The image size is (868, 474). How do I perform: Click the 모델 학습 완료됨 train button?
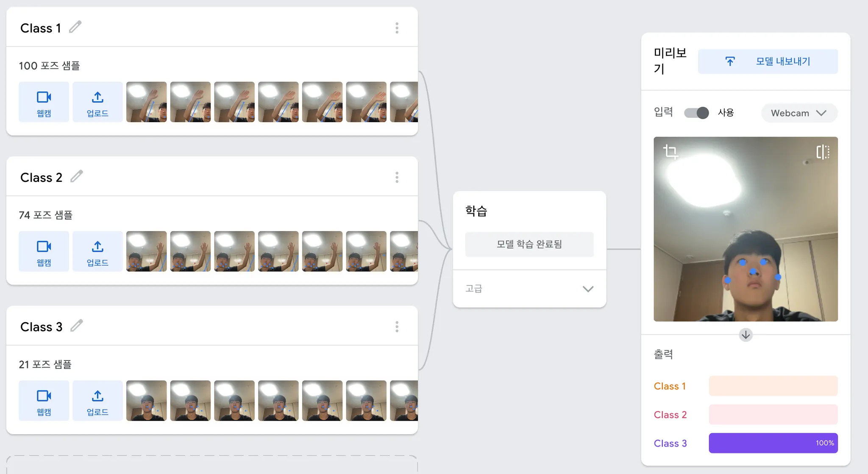529,244
